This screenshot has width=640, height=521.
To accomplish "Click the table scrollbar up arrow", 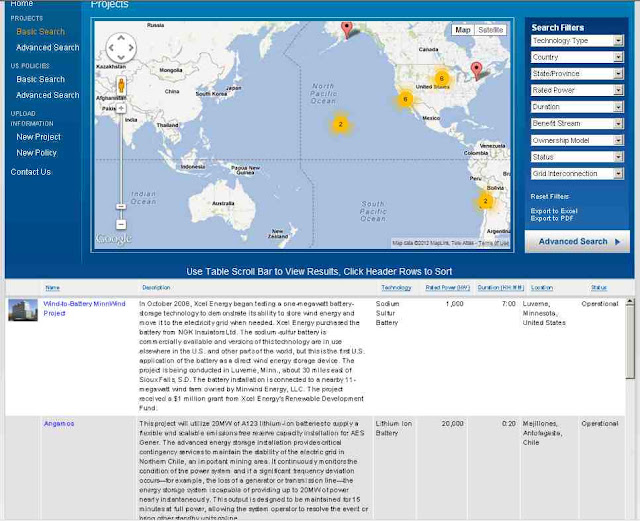I will [x=630, y=302].
